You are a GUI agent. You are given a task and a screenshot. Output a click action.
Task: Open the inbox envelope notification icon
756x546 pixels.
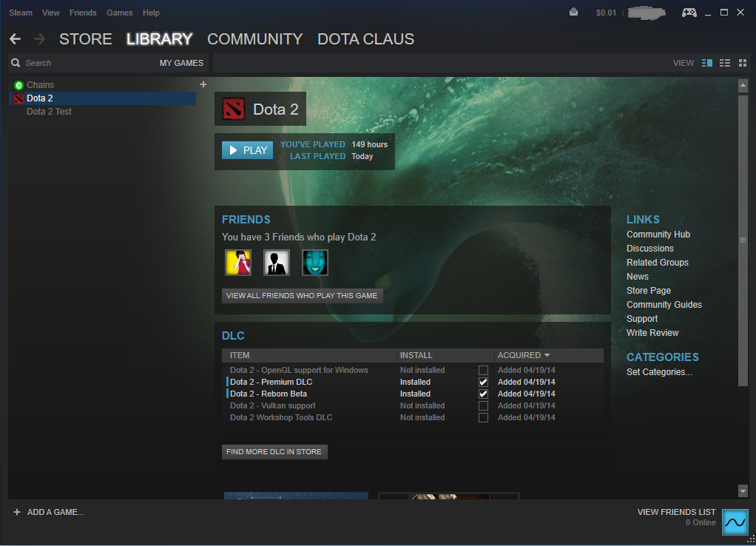(573, 13)
